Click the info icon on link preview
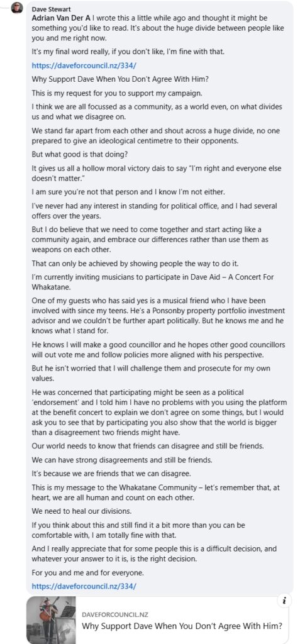 pyautogui.click(x=284, y=601)
